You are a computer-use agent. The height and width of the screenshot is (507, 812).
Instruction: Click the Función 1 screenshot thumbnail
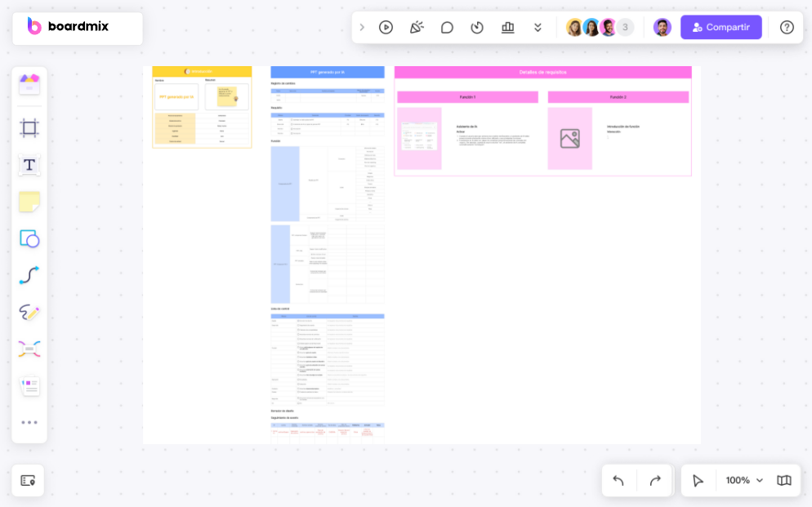tap(419, 136)
